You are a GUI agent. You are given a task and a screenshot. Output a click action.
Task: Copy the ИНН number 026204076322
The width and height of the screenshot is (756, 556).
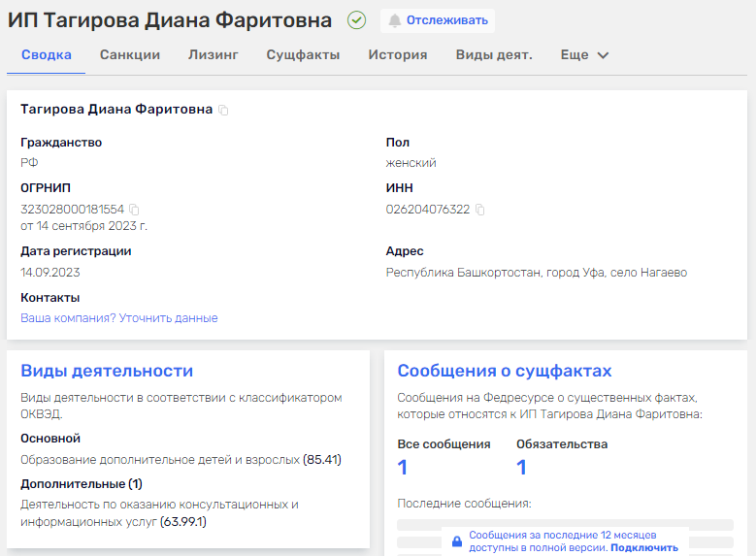[x=480, y=210]
